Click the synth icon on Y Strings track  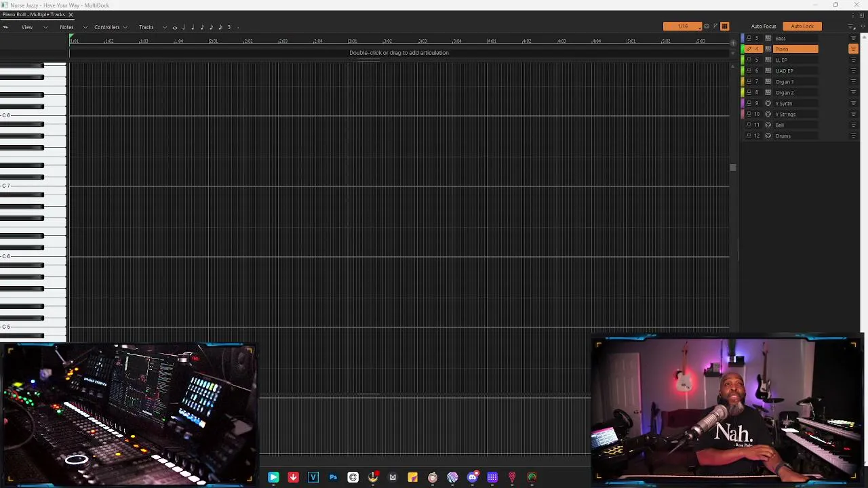[x=768, y=114]
